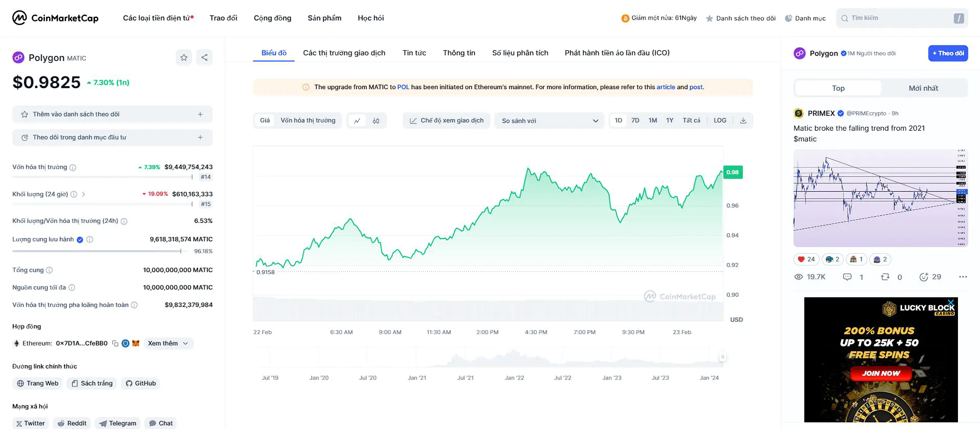
Task: Open the PRIMEX chart thumbnail
Action: [x=881, y=198]
